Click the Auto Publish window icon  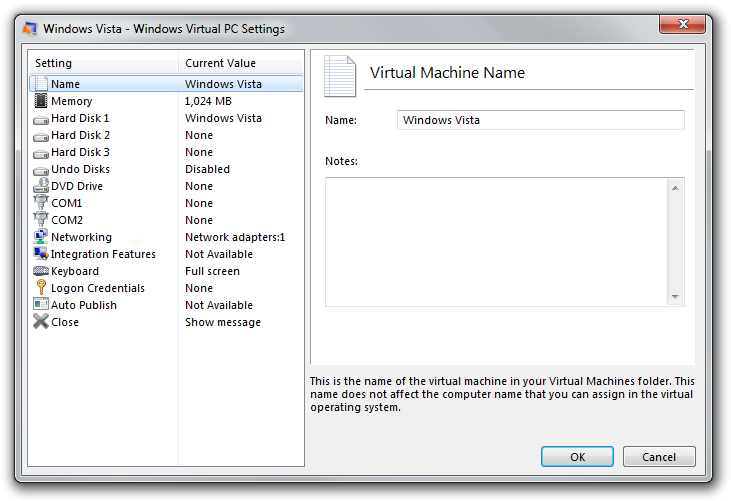point(41,304)
